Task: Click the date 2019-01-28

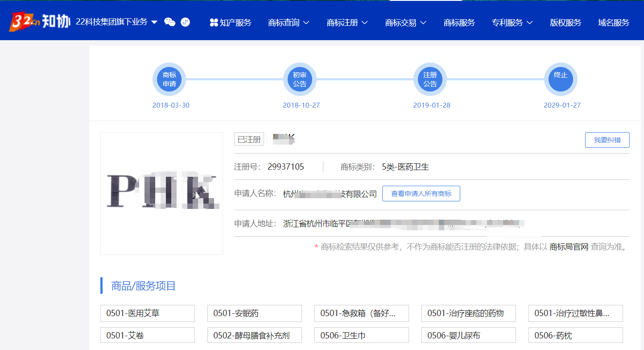Action: (x=432, y=105)
